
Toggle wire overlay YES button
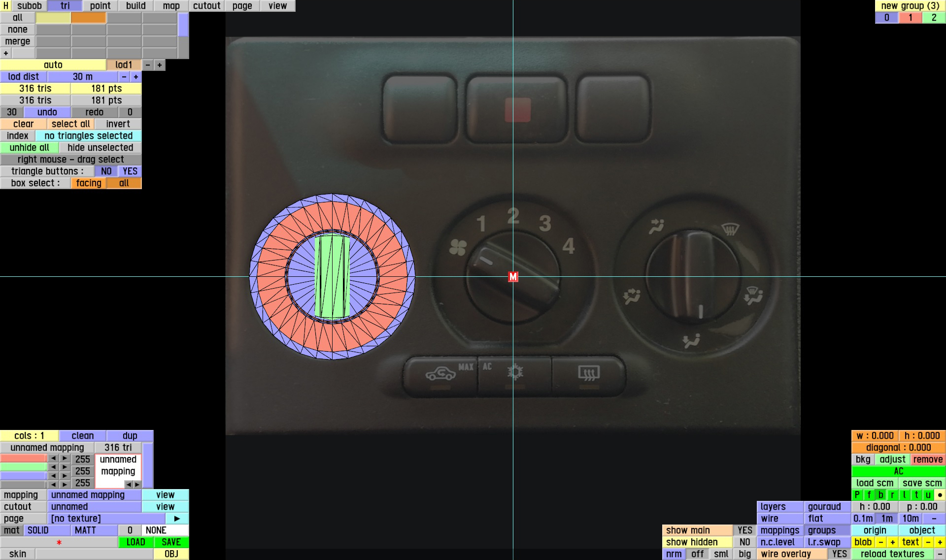839,554
